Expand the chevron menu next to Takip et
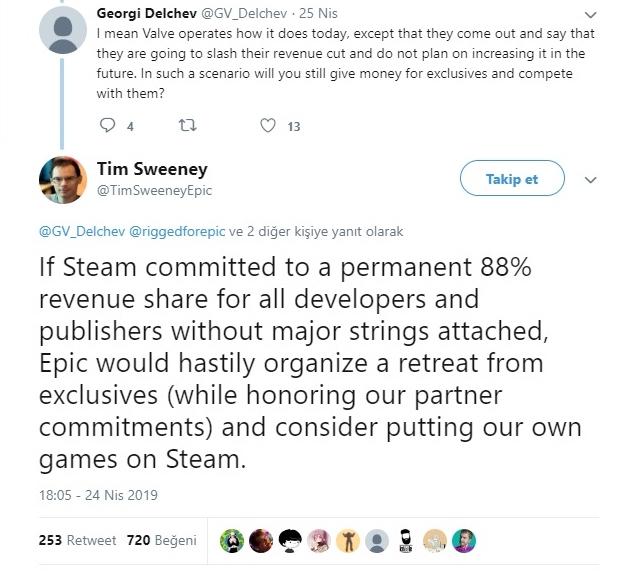The width and height of the screenshot is (633, 570). tap(590, 180)
